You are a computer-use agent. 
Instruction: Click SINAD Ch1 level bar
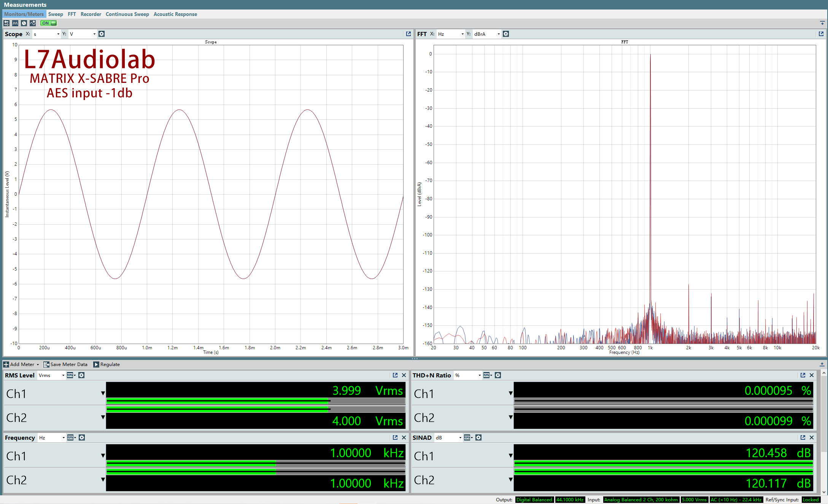pyautogui.click(x=663, y=463)
